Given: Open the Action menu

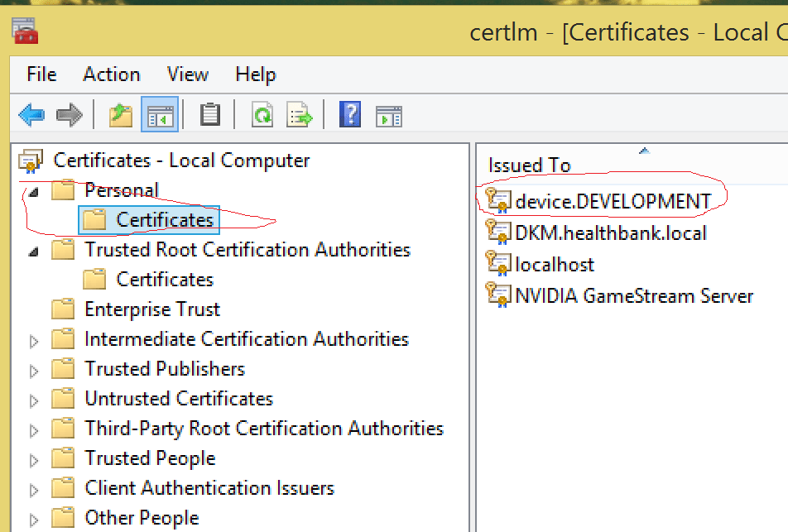Looking at the screenshot, I should [x=111, y=74].
